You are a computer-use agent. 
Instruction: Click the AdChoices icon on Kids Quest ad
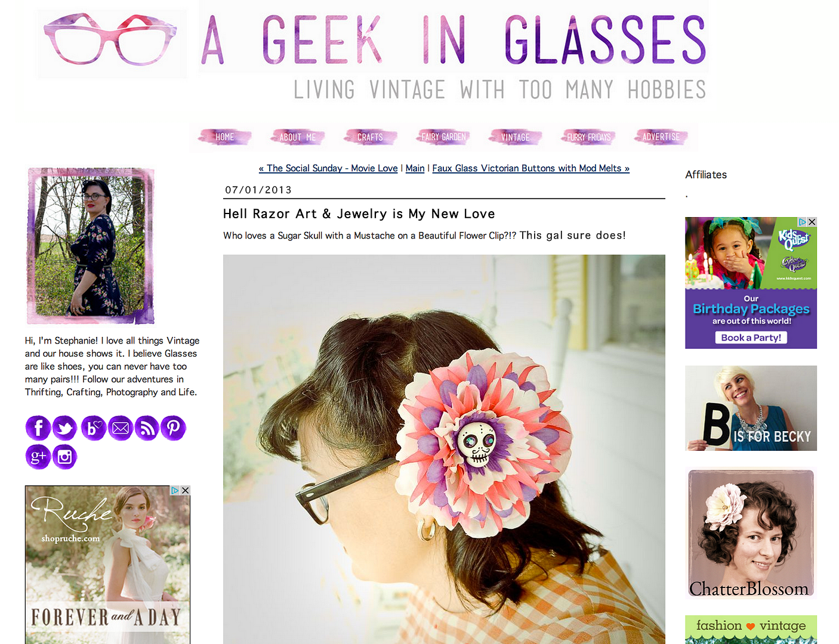[x=803, y=222]
